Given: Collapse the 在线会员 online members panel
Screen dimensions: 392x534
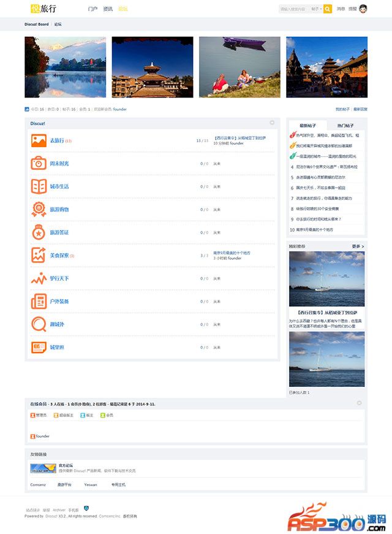Looking at the screenshot, I should click(360, 403).
